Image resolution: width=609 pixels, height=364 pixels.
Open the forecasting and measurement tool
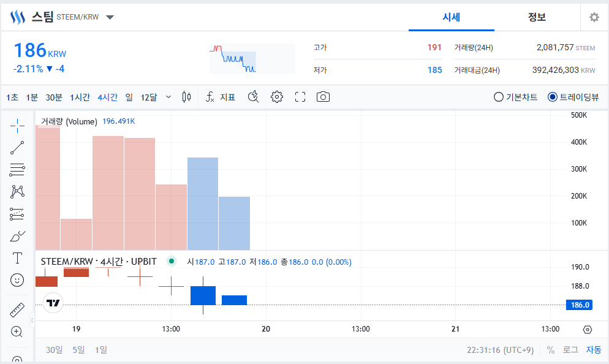(18, 214)
